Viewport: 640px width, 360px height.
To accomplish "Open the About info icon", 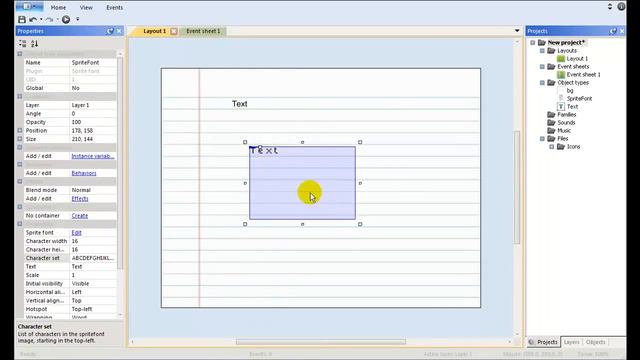I will pos(621,7).
